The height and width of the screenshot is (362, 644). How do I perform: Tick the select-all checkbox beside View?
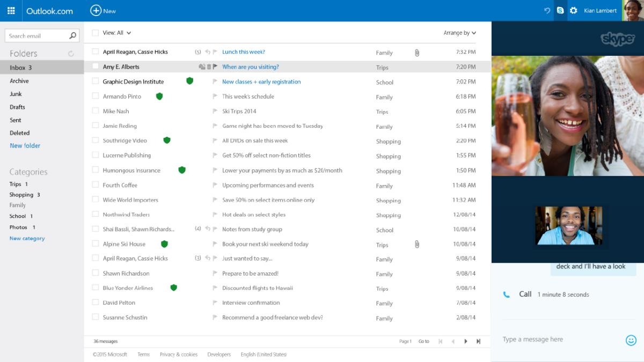coord(95,33)
